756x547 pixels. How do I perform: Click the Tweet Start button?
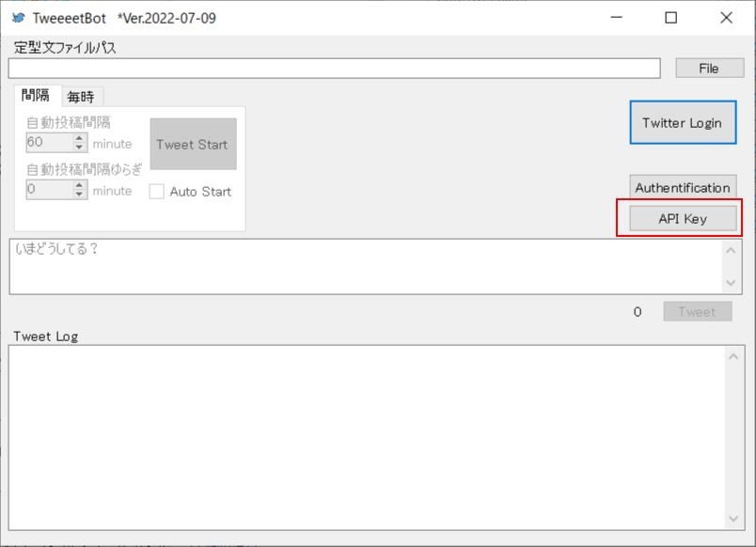193,144
